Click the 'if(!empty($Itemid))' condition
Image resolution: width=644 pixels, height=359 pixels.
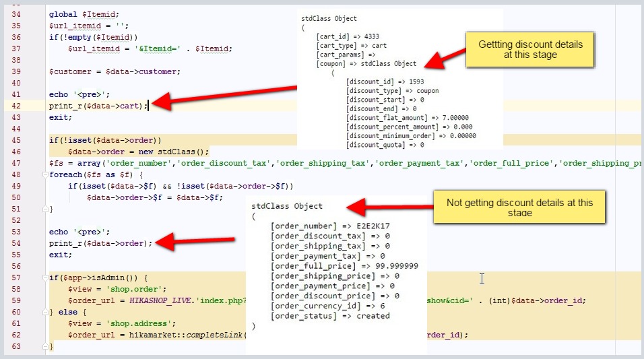93,37
